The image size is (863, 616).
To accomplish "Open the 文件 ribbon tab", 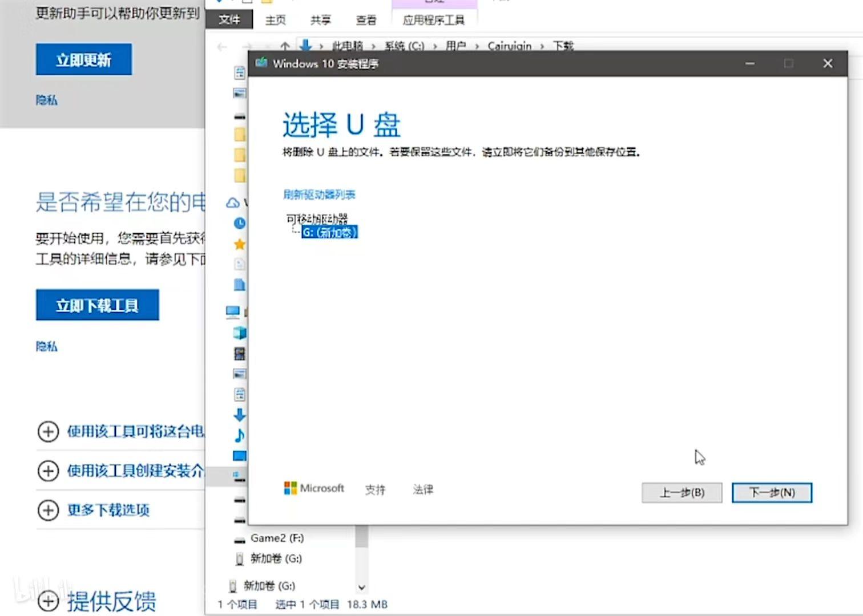I will (x=229, y=20).
